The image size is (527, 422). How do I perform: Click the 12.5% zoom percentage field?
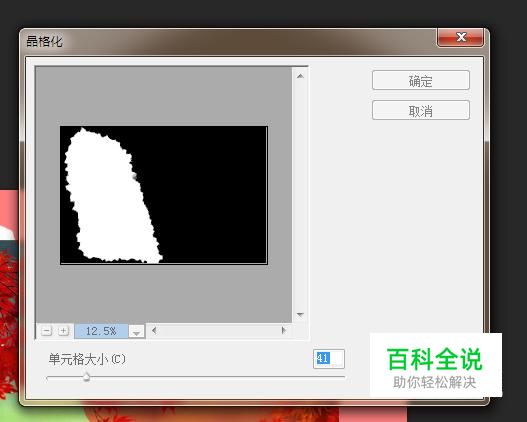click(101, 331)
